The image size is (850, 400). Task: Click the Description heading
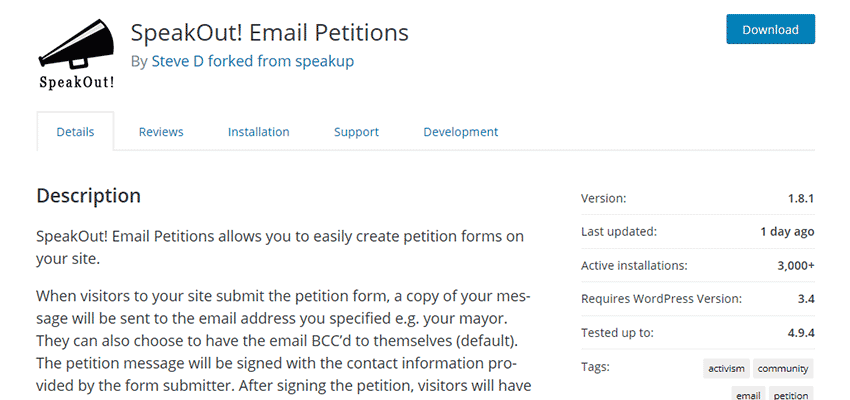coord(88,196)
